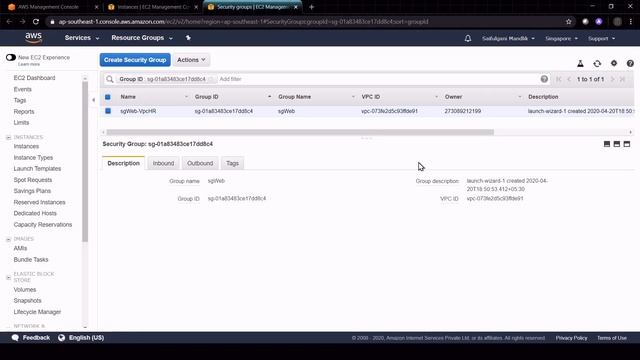
Task: Open the Services dropdown menu
Action: click(x=82, y=38)
